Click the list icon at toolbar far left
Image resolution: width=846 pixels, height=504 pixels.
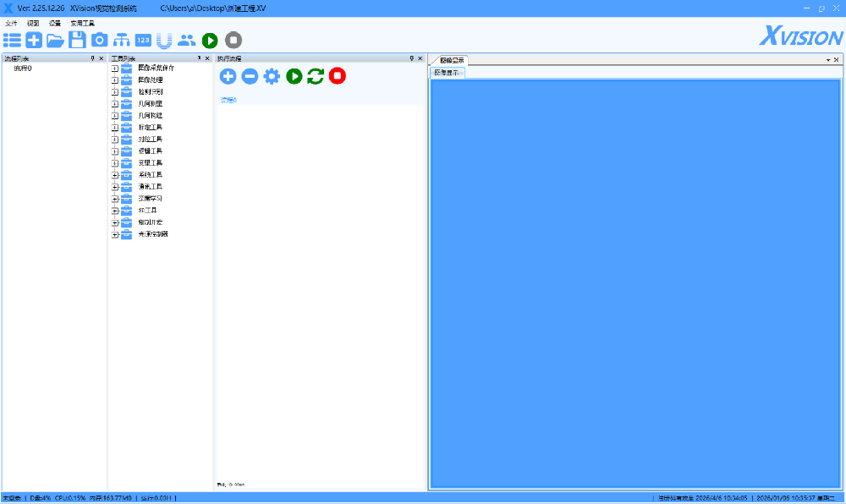[x=11, y=39]
